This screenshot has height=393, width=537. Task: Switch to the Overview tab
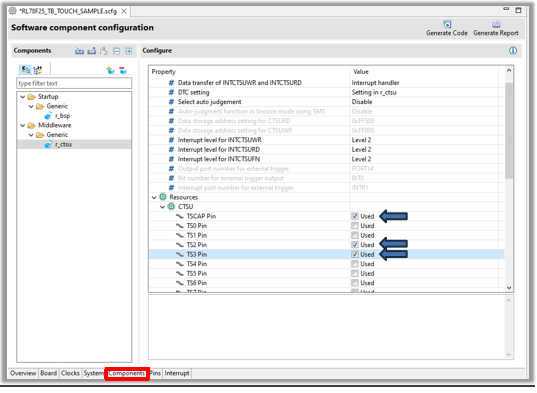pyautogui.click(x=23, y=373)
